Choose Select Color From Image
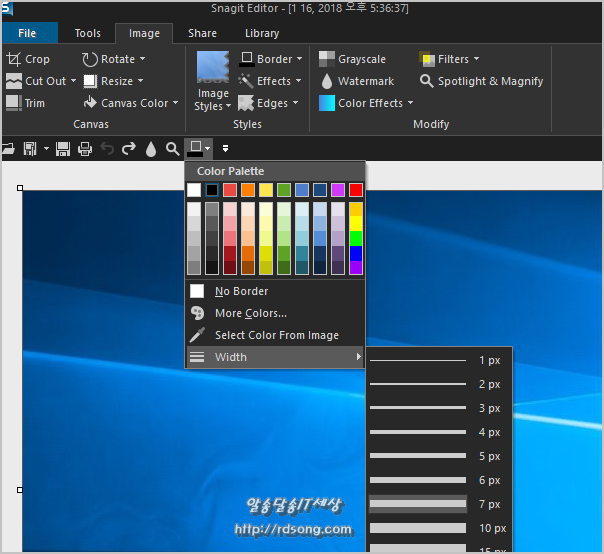604x554 pixels. coord(275,335)
